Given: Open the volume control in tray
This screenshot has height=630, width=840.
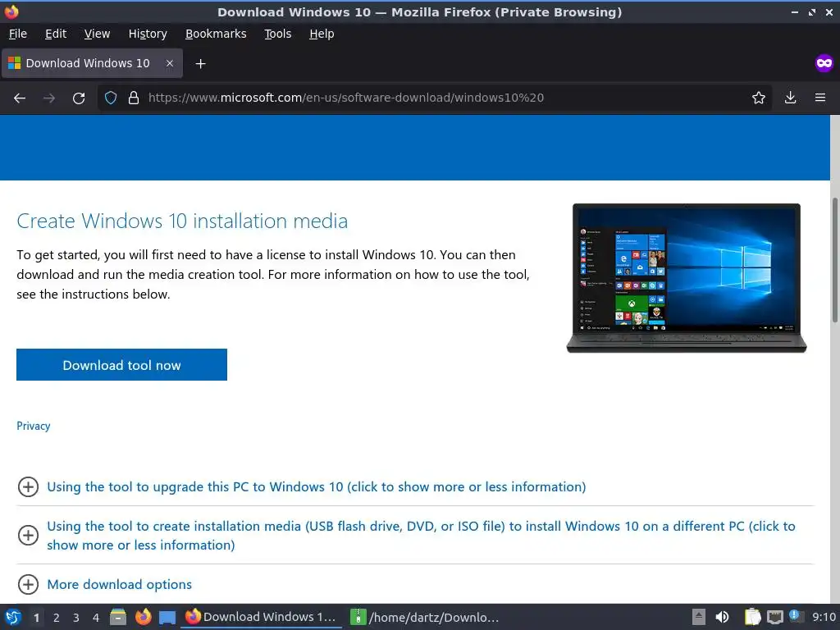Looking at the screenshot, I should pos(722,617).
